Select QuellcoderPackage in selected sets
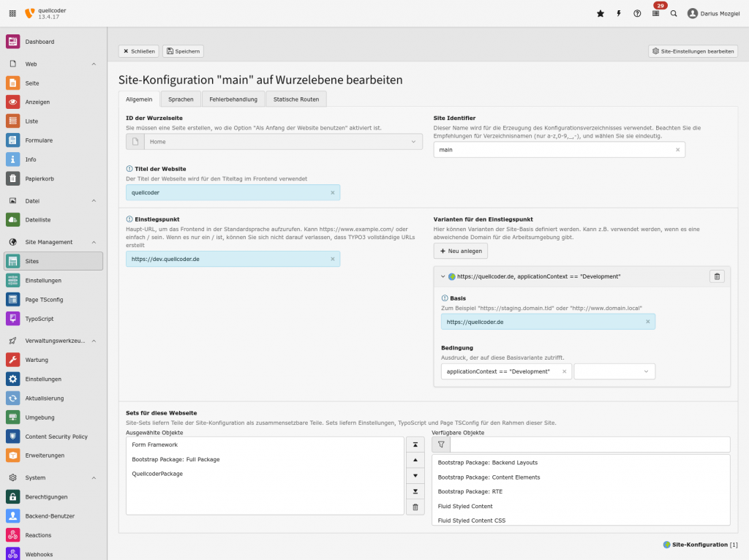The width and height of the screenshot is (749, 560). (265, 474)
